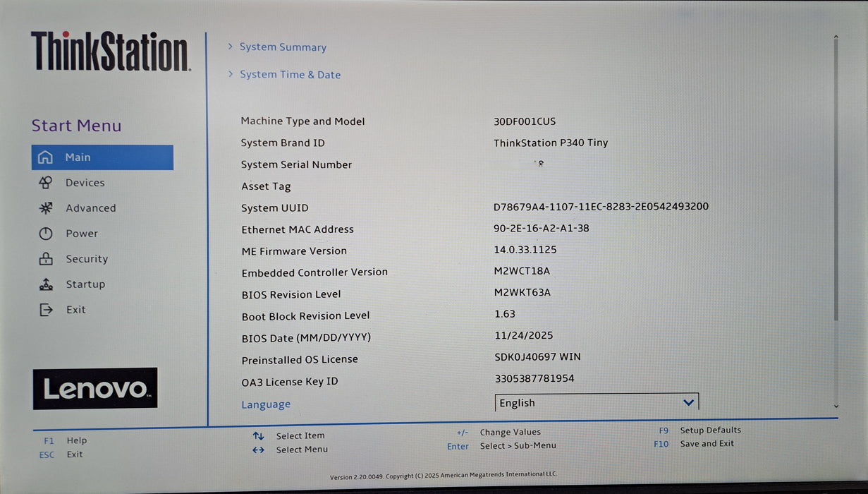
Task: Open the Main menu entry
Action: [x=102, y=157]
